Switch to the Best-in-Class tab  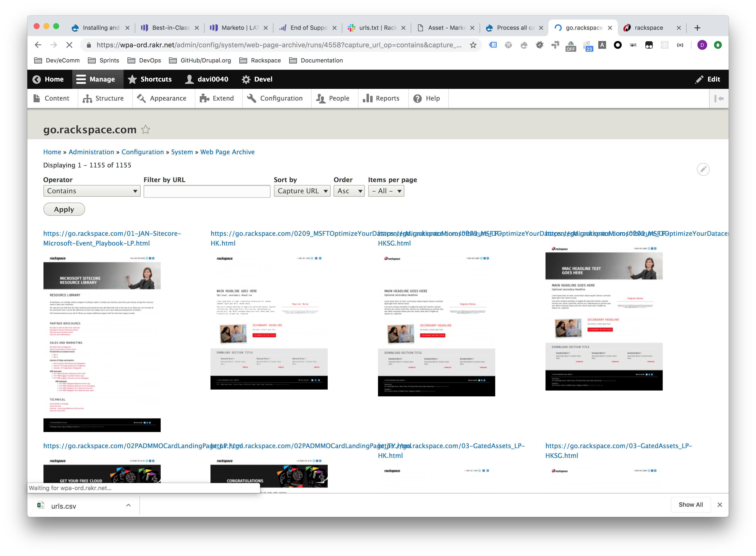click(170, 28)
